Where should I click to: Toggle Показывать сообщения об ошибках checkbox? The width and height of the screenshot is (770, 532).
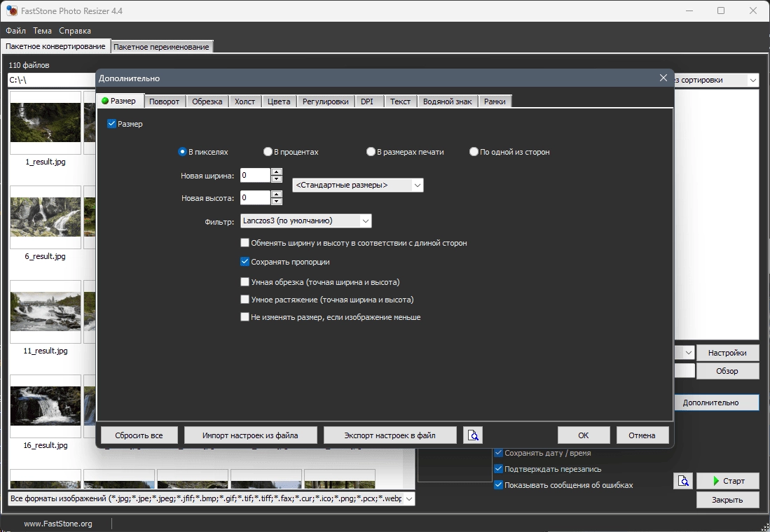(x=498, y=485)
